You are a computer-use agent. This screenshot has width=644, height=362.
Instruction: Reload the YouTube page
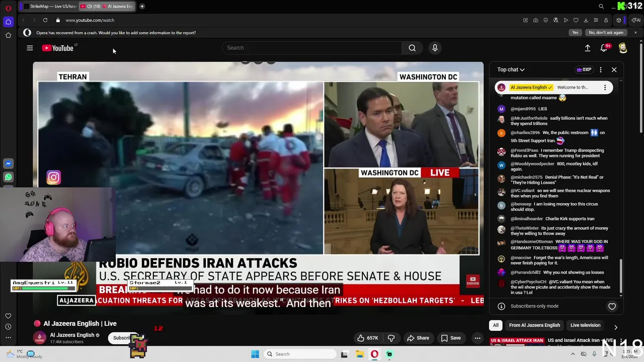[45, 20]
